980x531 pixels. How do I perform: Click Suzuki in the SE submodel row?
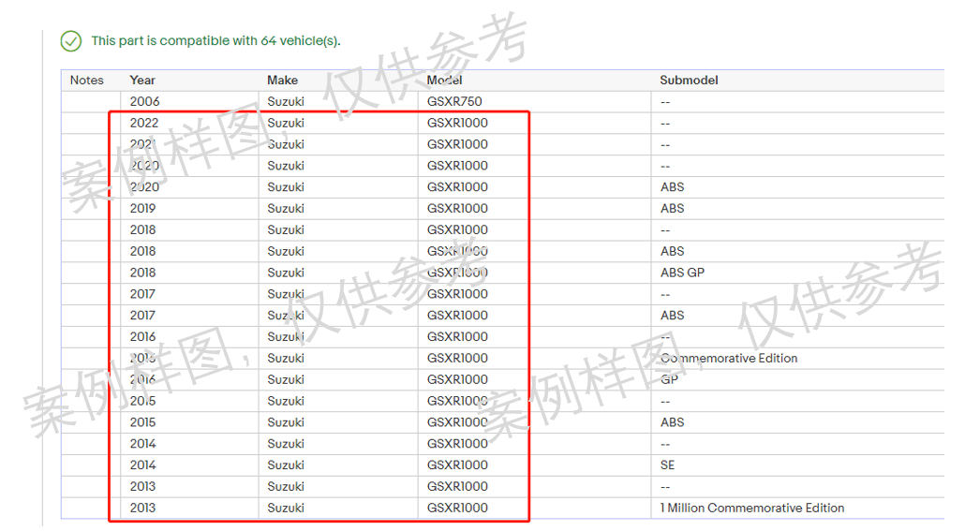point(286,465)
